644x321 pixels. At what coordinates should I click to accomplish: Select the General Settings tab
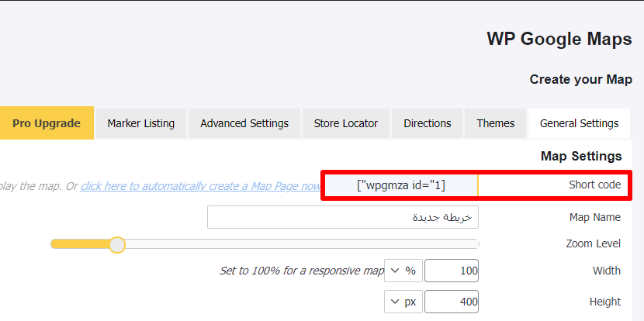click(x=579, y=123)
